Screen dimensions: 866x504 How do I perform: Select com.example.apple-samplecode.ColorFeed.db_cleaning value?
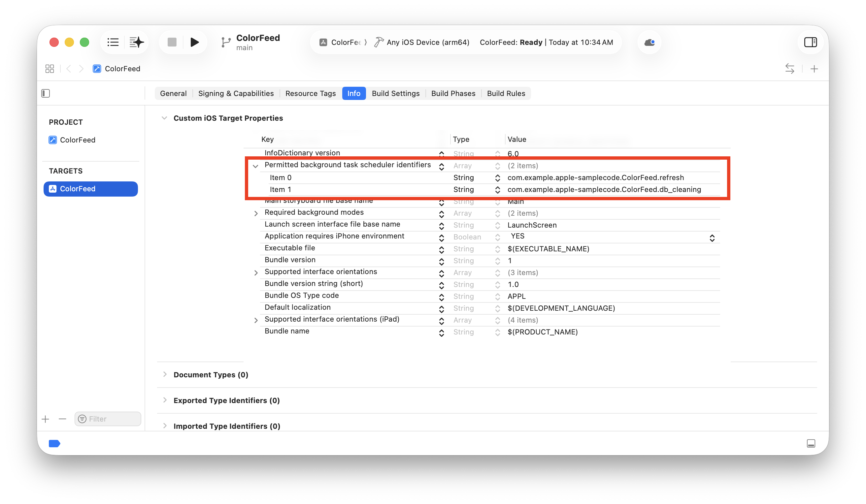[x=604, y=190]
